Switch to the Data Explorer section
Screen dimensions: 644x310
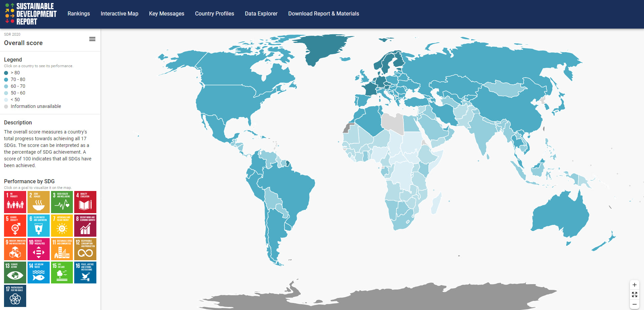[x=261, y=13]
